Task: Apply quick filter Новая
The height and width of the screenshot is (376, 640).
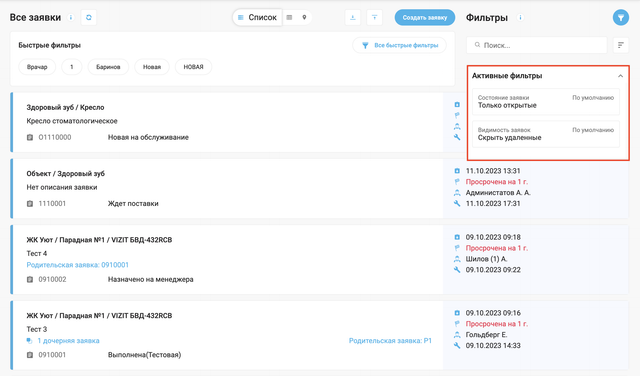Action: [152, 67]
